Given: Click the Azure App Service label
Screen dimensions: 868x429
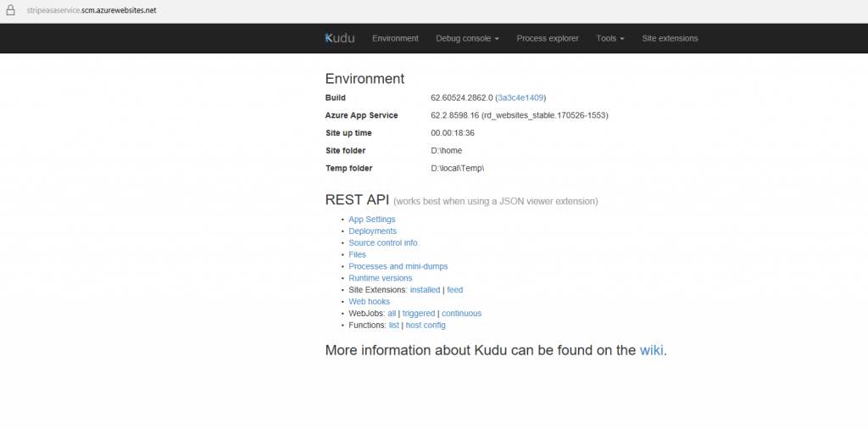Looking at the screenshot, I should [361, 115].
